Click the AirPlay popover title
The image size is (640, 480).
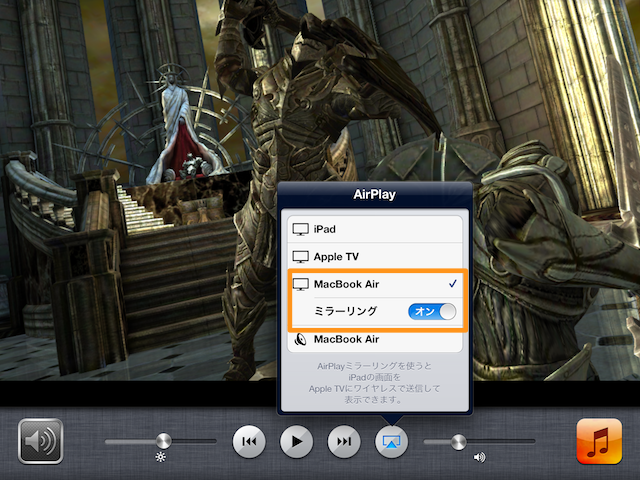374,194
